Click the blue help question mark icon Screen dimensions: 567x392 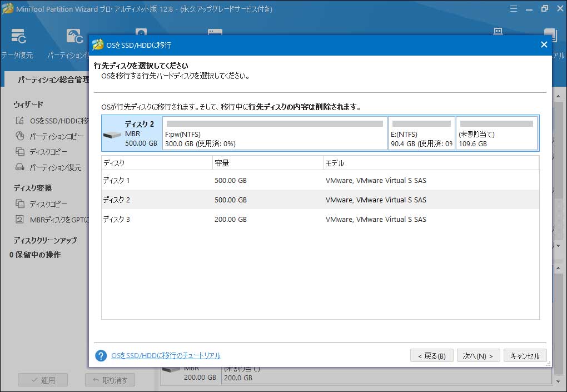point(101,355)
